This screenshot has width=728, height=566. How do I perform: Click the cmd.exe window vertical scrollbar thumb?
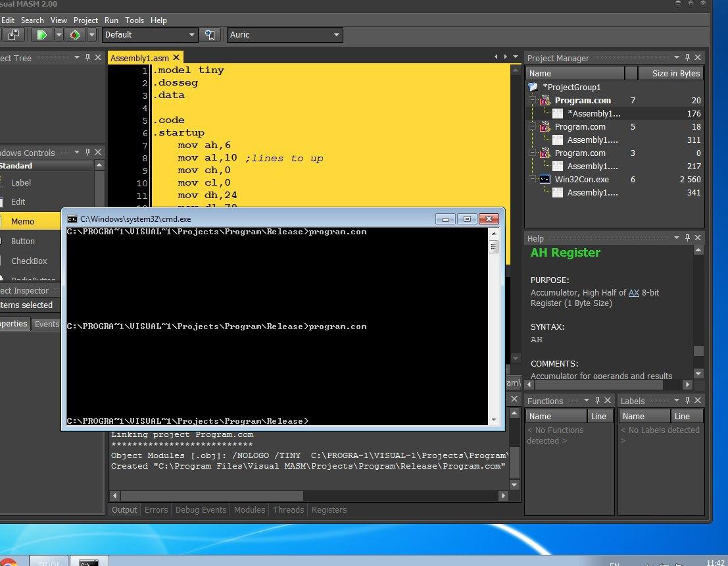493,246
